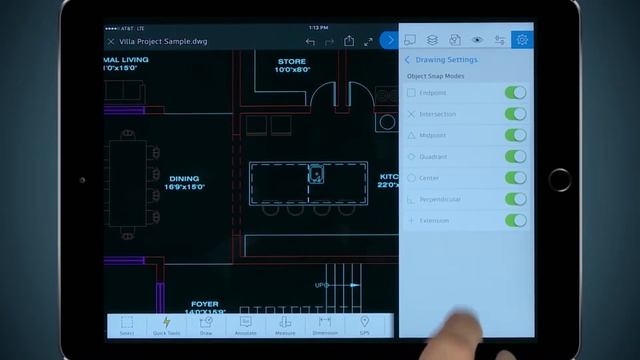640x360 pixels.
Task: Click the Quadrant diamond icon
Action: point(411,156)
